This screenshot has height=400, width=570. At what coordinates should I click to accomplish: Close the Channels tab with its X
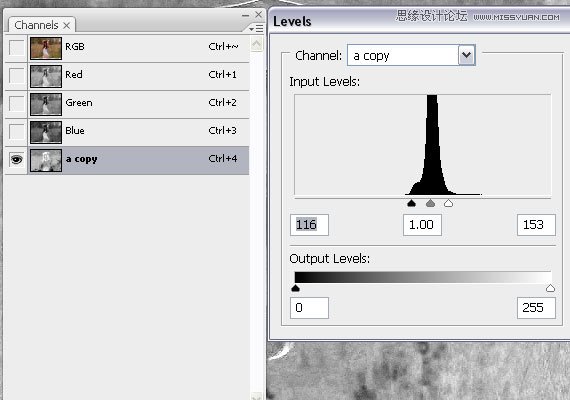67,25
